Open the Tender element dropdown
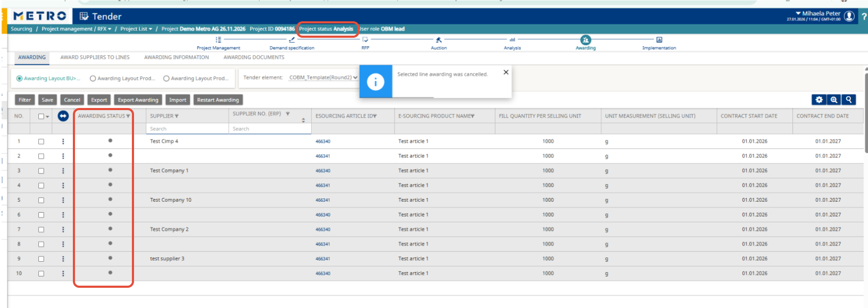This screenshot has height=308, width=868. coord(323,78)
